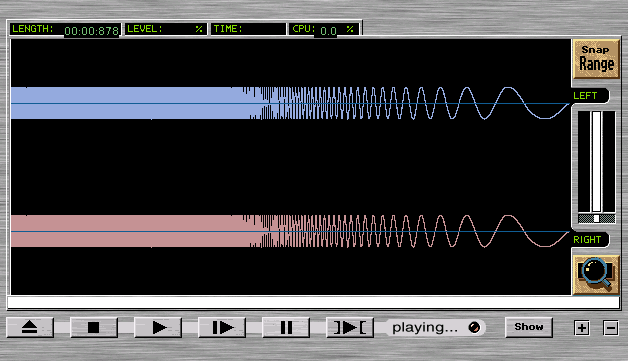Start playback with the play button
The image size is (628, 361).
pyautogui.click(x=158, y=327)
